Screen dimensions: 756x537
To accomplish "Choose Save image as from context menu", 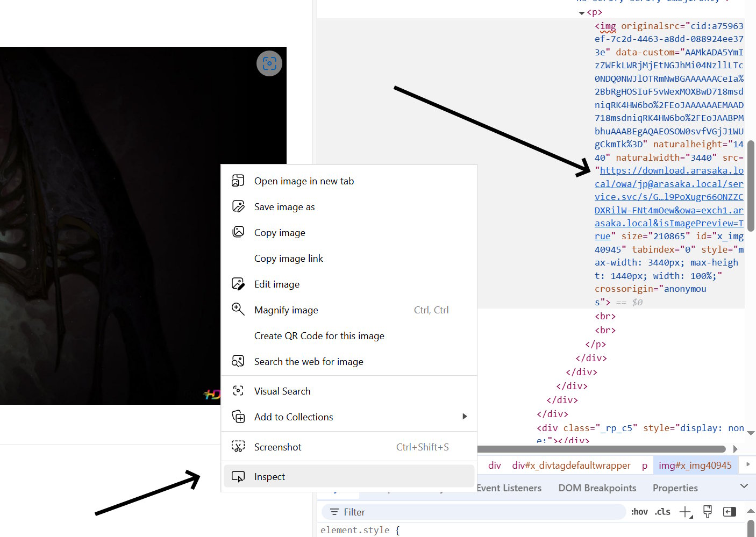I will point(284,207).
